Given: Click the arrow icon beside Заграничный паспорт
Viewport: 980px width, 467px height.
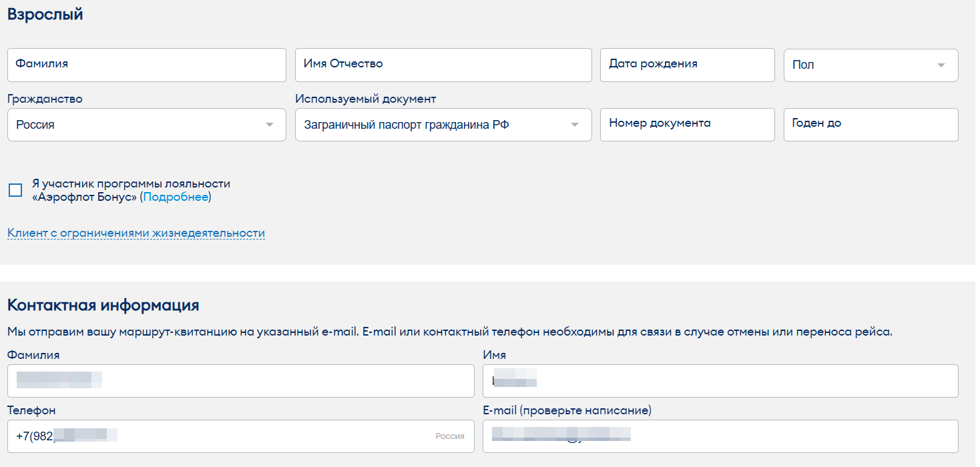Looking at the screenshot, I should (575, 125).
